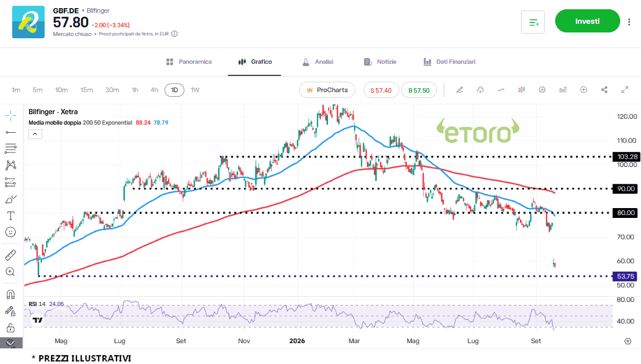The image size is (641, 364).
Task: Open the three-dot more options menu
Action: [629, 21]
